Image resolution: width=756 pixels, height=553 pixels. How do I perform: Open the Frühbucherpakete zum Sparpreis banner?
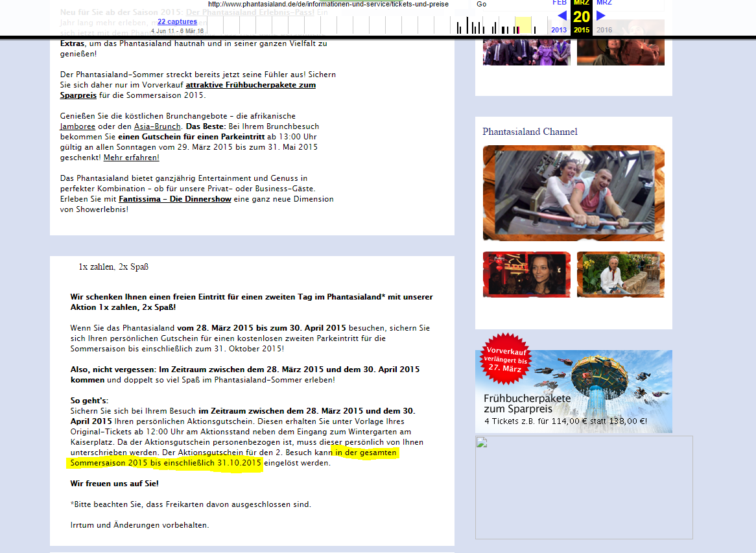574,392
